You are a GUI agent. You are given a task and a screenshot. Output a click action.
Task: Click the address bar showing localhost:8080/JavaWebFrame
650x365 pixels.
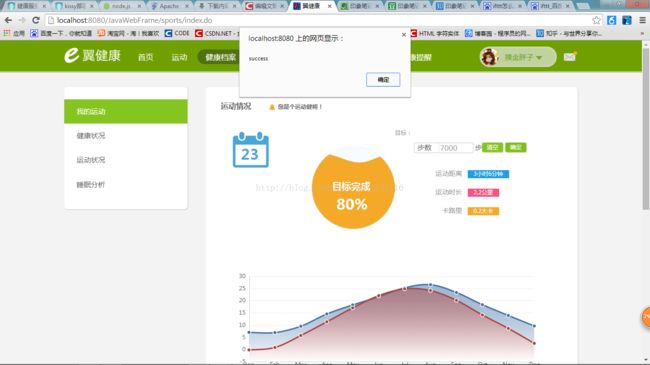[319, 20]
